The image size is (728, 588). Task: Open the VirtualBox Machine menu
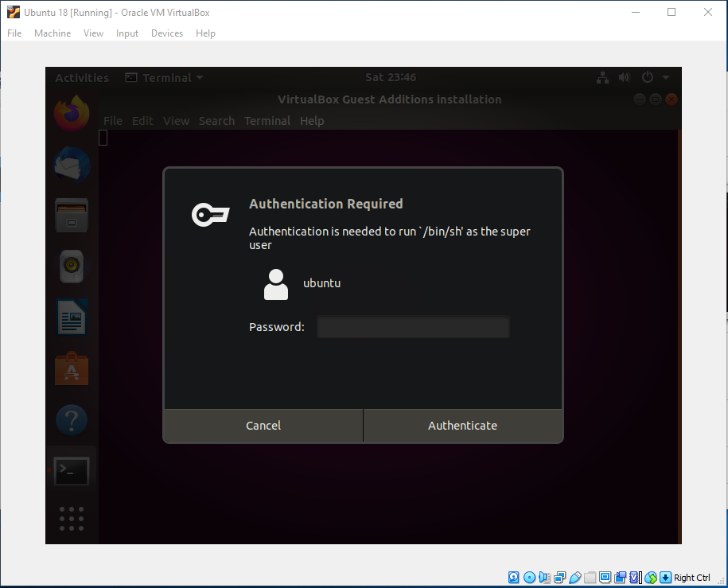pos(53,33)
